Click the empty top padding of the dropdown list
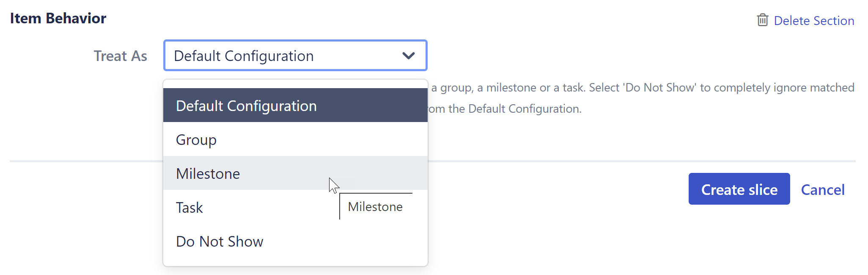The width and height of the screenshot is (868, 275). click(x=295, y=84)
